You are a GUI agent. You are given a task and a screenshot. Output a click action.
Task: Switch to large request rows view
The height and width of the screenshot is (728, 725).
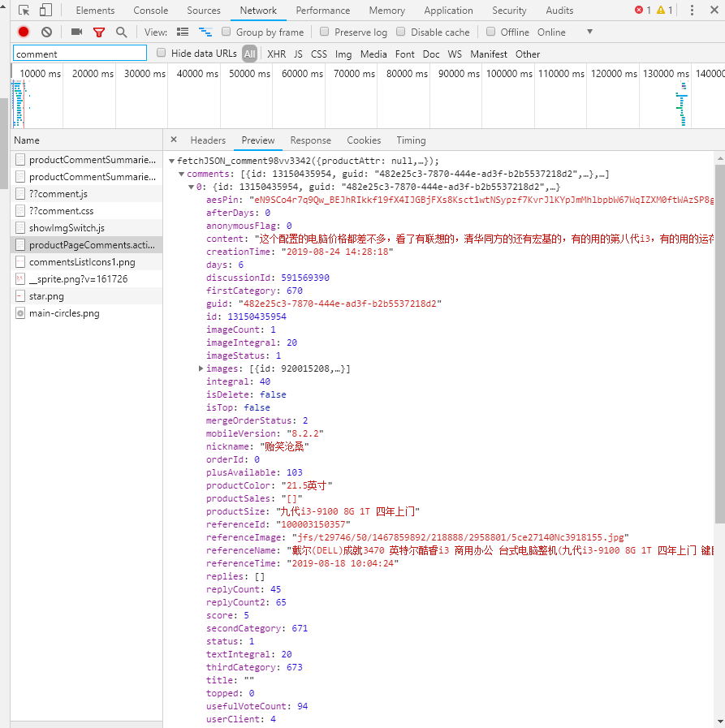coord(183,32)
